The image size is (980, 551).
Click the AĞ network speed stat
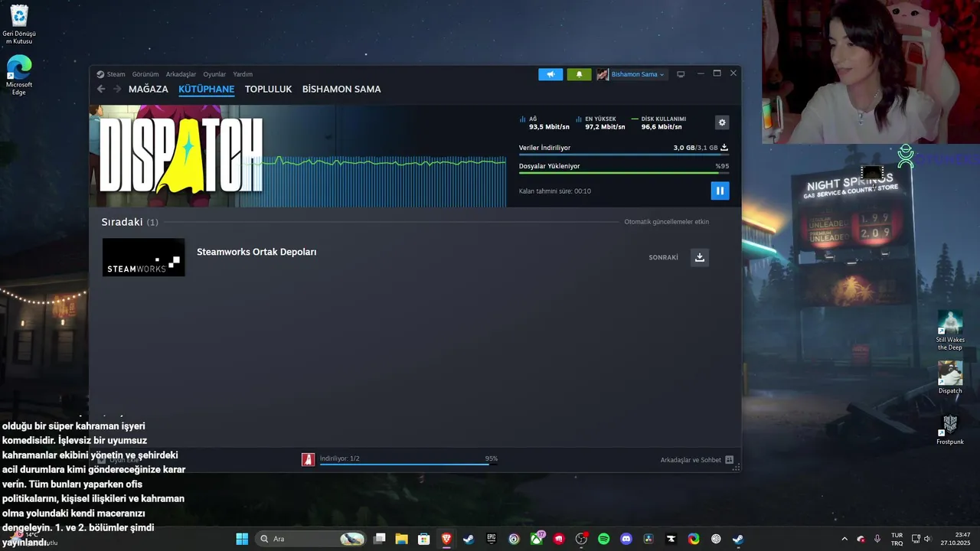(544, 122)
